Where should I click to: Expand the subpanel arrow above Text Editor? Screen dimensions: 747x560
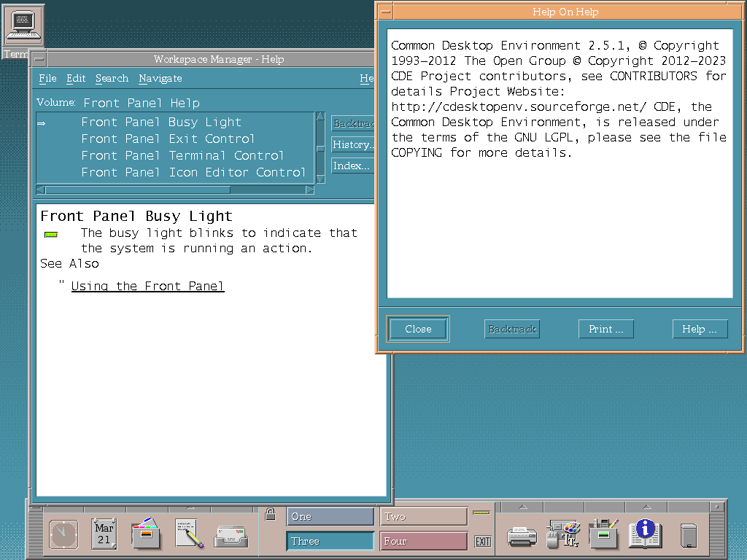tap(189, 507)
